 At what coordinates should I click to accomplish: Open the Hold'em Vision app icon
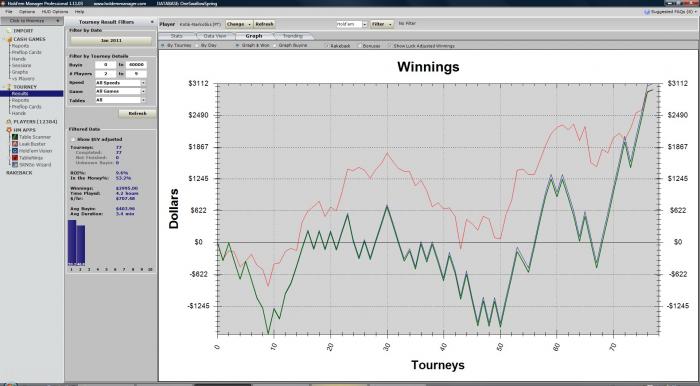15,151
